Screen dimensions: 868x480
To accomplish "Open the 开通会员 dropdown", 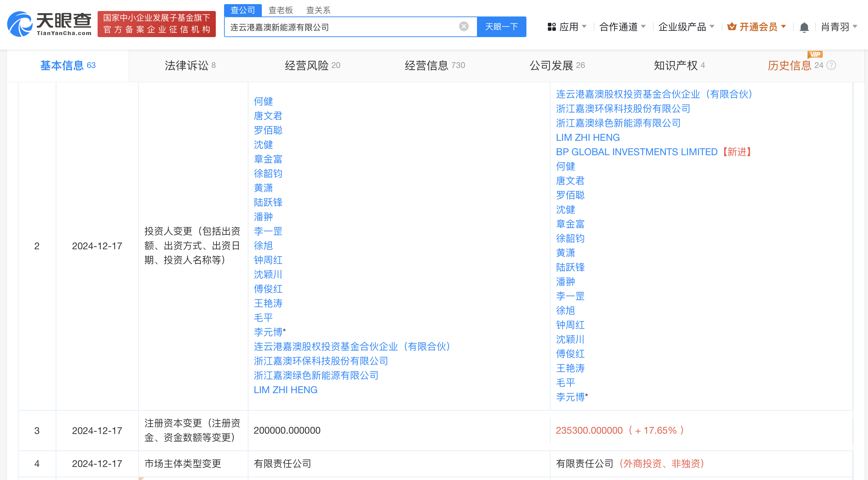I will 783,26.
